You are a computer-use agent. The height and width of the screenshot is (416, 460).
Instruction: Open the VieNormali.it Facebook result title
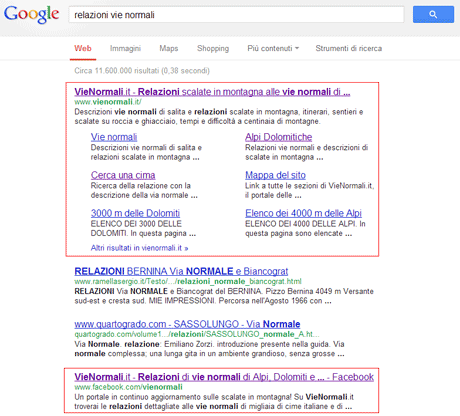(x=224, y=377)
